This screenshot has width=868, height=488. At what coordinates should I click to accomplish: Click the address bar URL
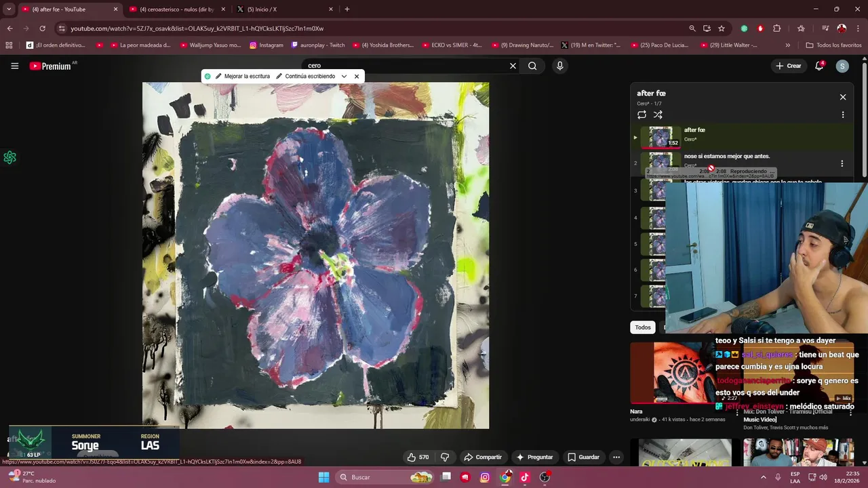point(197,28)
